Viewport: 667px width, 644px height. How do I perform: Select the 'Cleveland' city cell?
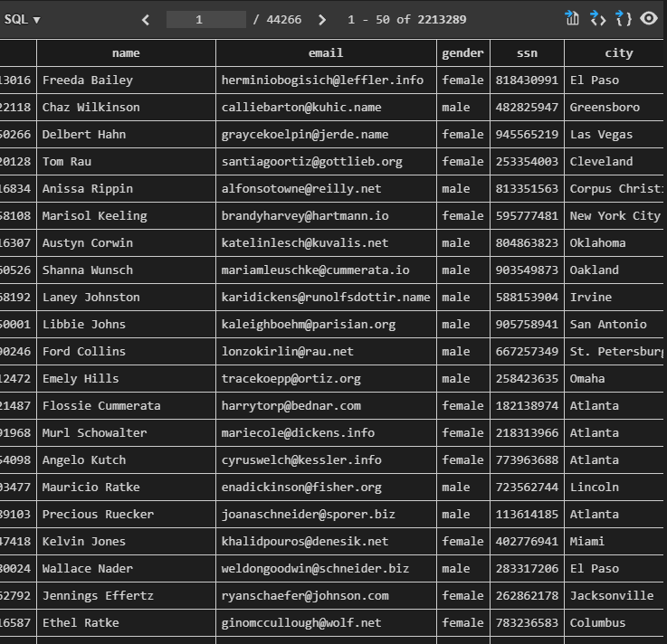point(615,162)
